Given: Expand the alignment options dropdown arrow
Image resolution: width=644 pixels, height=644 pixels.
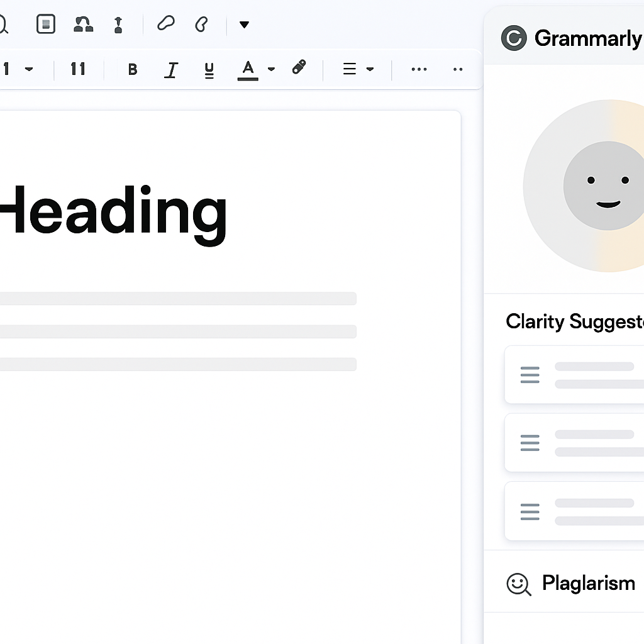Looking at the screenshot, I should pyautogui.click(x=370, y=69).
